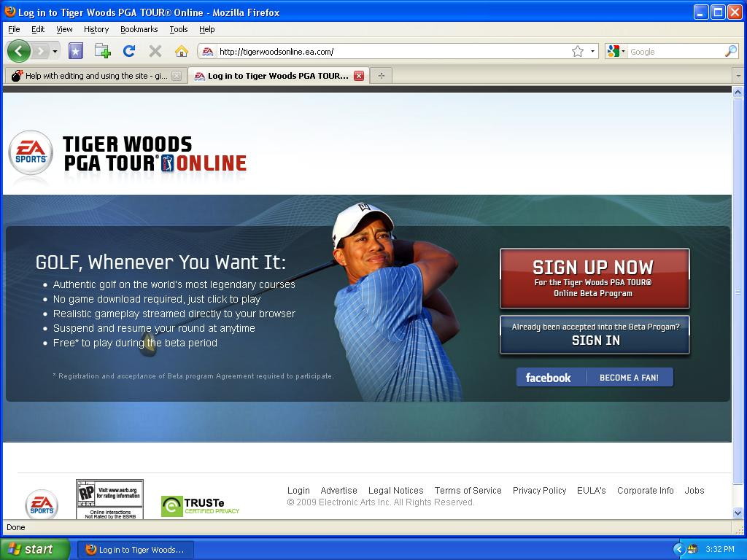Open the Advertise footer link

pyautogui.click(x=338, y=491)
